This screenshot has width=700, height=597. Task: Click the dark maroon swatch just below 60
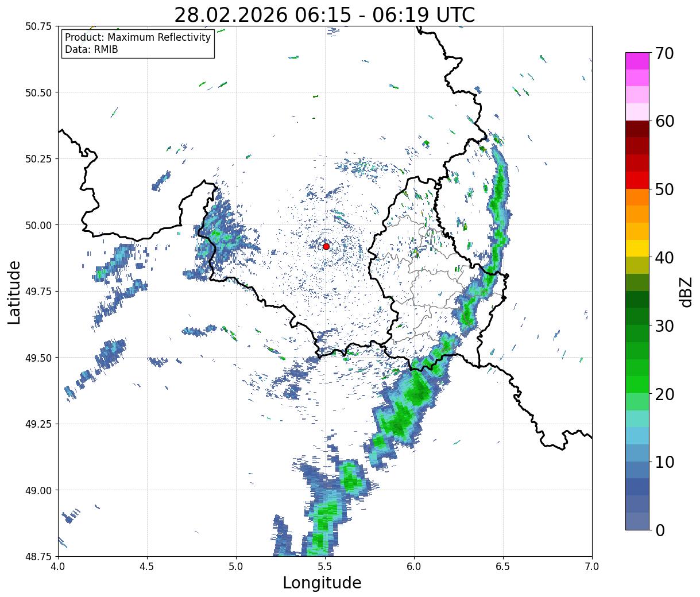[637, 129]
